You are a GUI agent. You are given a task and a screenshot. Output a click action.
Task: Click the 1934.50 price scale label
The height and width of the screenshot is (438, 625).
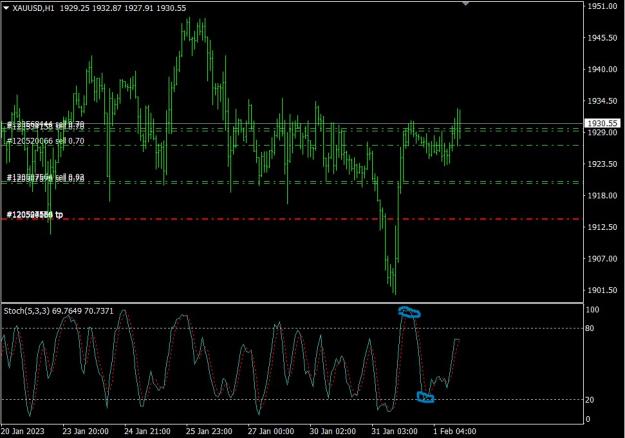point(602,101)
